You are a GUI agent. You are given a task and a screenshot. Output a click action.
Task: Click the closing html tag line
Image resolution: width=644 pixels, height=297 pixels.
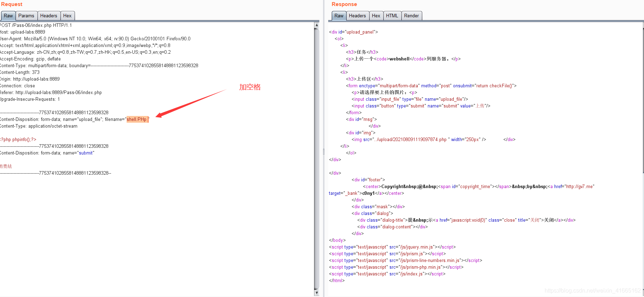pyautogui.click(x=337, y=281)
